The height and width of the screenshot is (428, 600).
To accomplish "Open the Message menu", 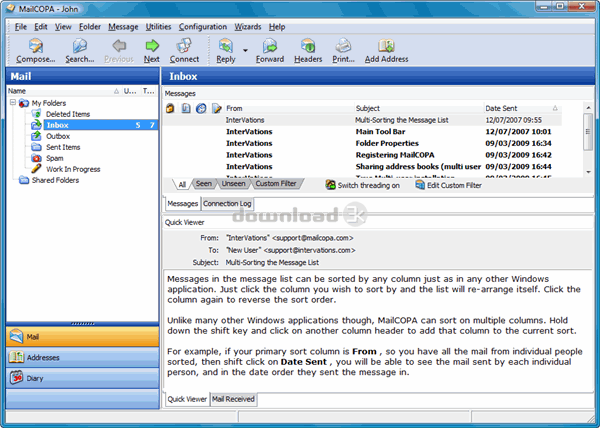I will click(123, 27).
